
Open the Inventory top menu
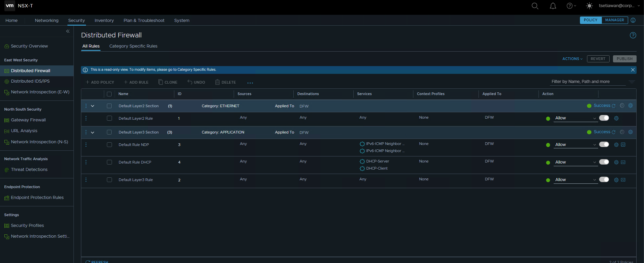104,21
